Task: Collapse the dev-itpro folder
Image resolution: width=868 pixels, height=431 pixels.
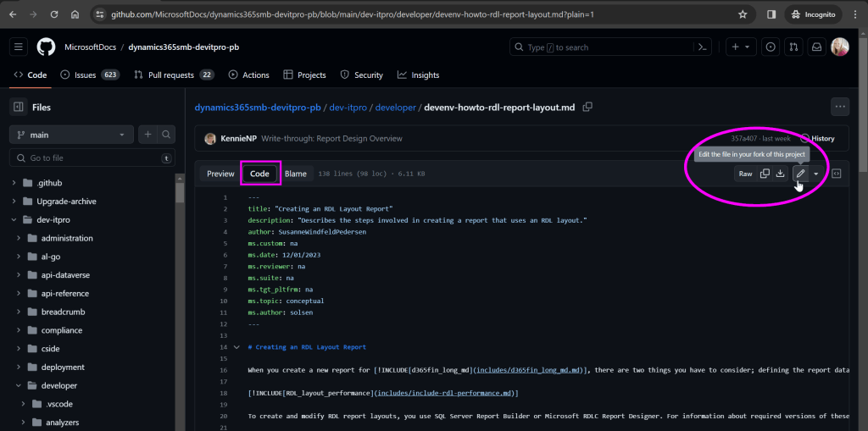Action: pyautogui.click(x=14, y=219)
